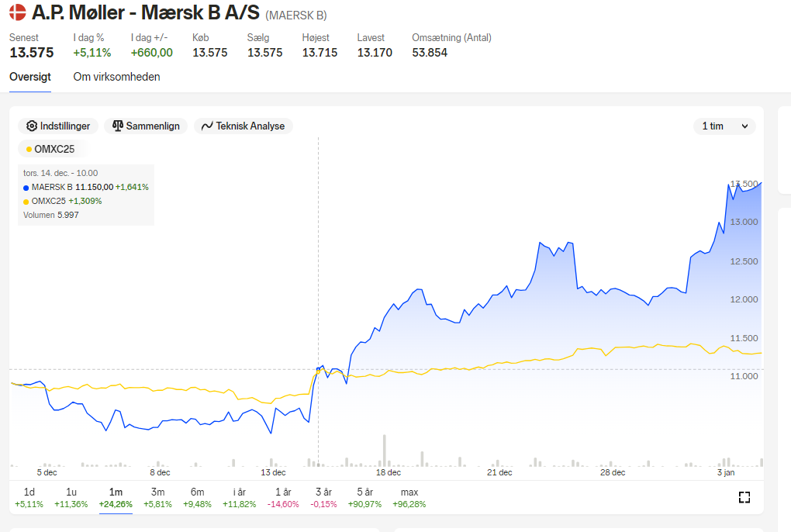The height and width of the screenshot is (532, 791).
Task: Select the 3 år time range
Action: click(323, 497)
